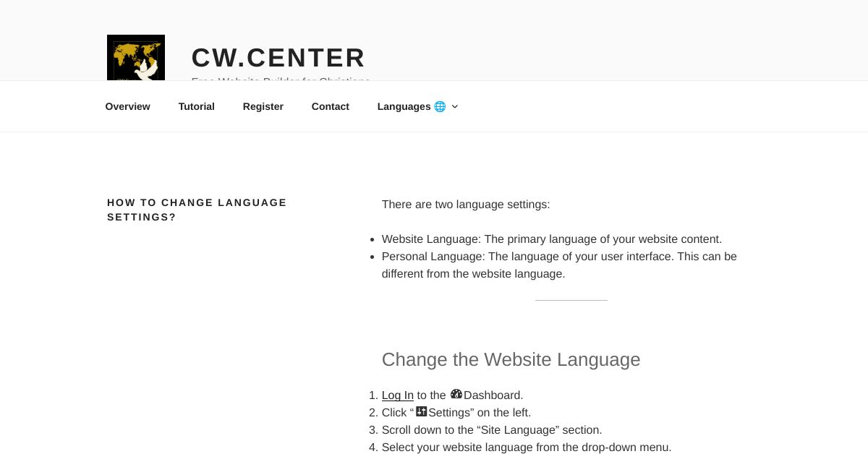Viewport: 868px width, 454px height.
Task: Click the tagline Free Website Builder for Christians
Action: [x=281, y=81]
